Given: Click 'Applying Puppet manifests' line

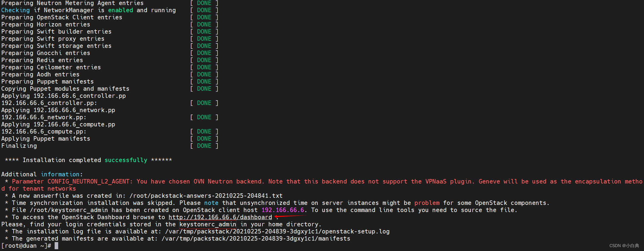Looking at the screenshot, I should [x=45, y=139].
